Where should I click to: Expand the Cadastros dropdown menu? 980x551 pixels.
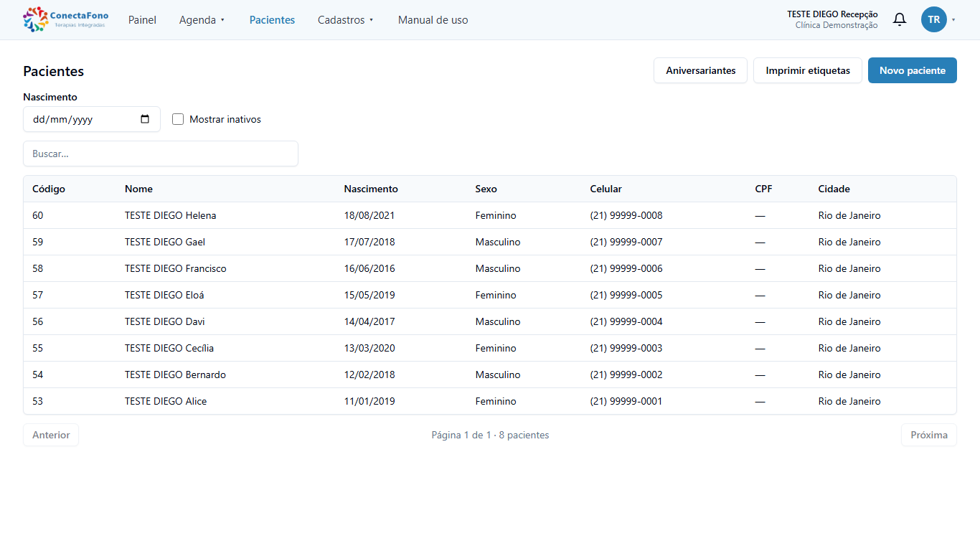tap(346, 20)
